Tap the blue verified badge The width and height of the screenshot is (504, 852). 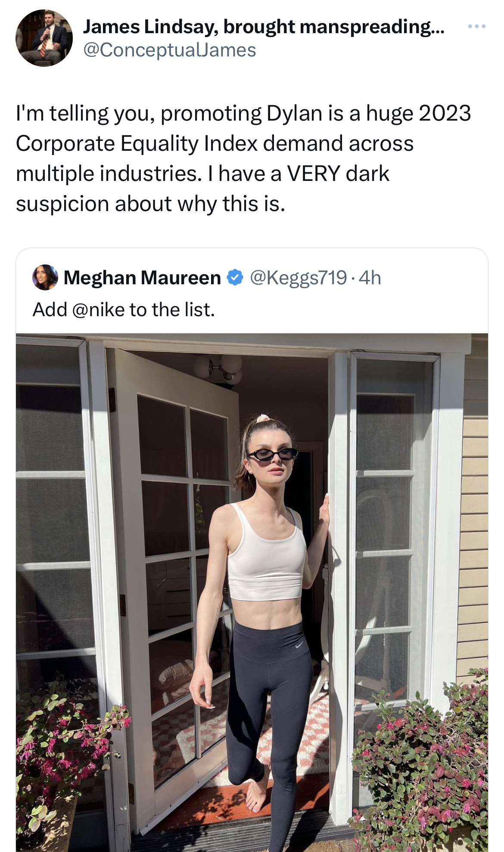click(235, 277)
